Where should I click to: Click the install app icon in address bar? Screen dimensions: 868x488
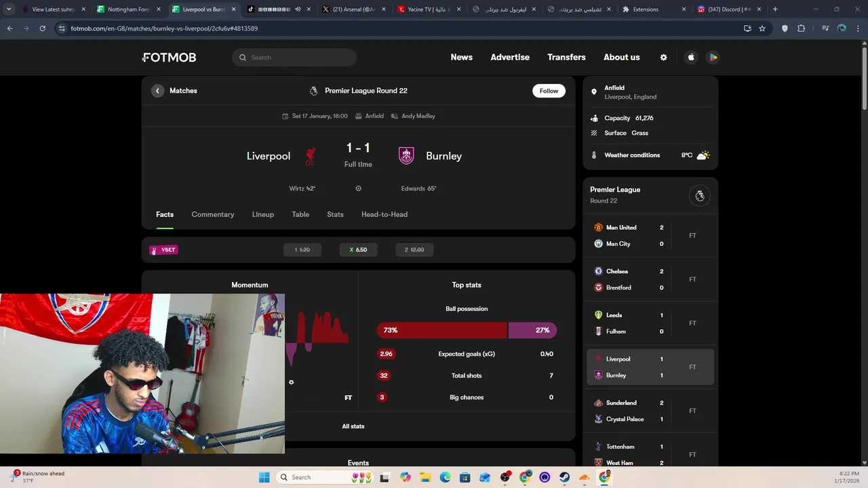point(747,28)
